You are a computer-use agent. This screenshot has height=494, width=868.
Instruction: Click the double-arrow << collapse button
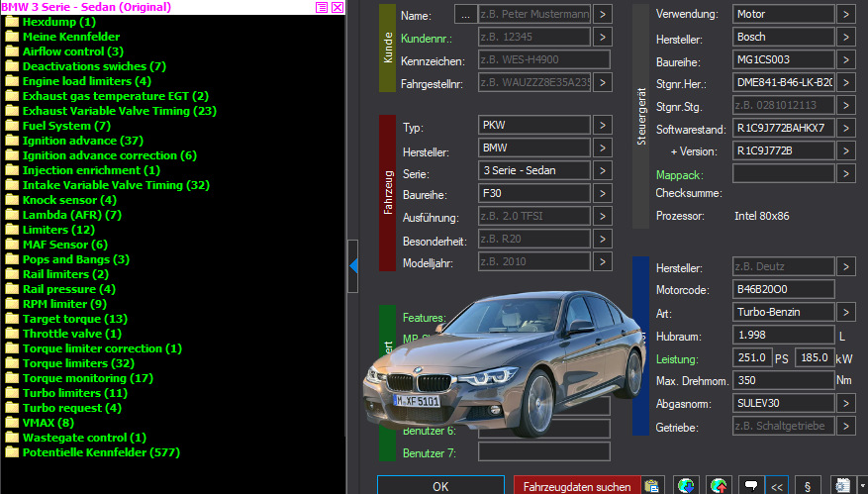click(x=777, y=486)
